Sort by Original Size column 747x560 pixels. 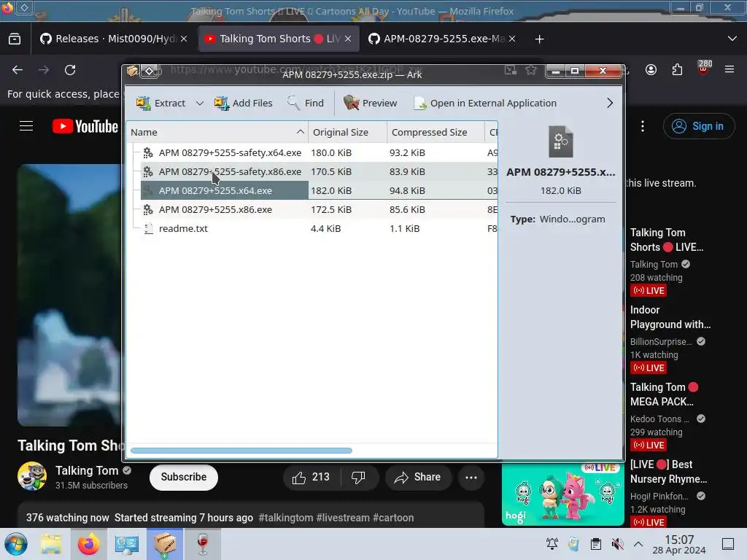348,133
